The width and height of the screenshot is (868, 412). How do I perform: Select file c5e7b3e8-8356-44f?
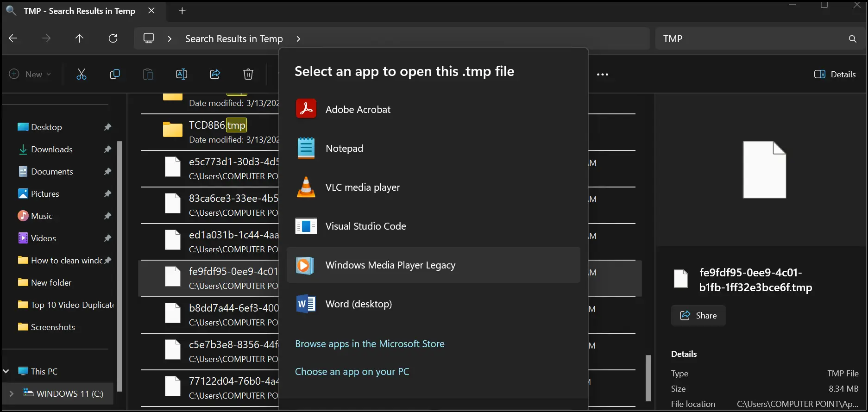click(x=209, y=351)
